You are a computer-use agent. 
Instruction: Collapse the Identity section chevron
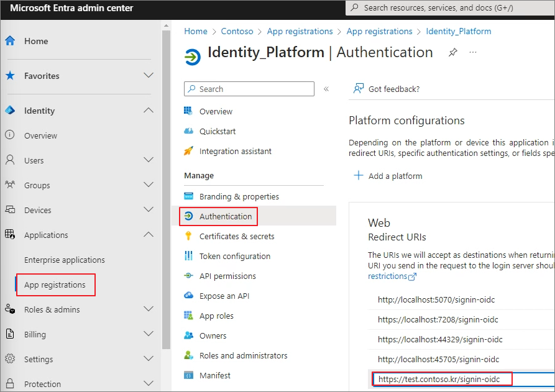click(x=149, y=111)
